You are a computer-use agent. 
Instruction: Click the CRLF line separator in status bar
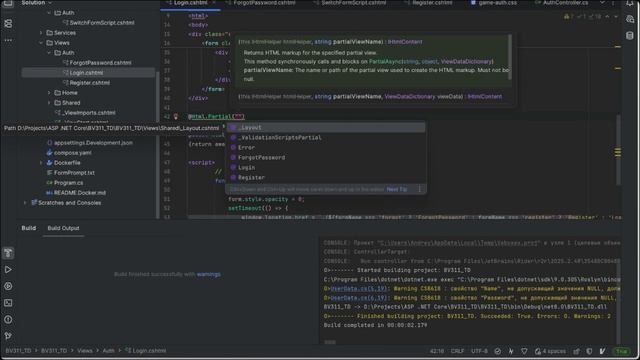(457, 351)
